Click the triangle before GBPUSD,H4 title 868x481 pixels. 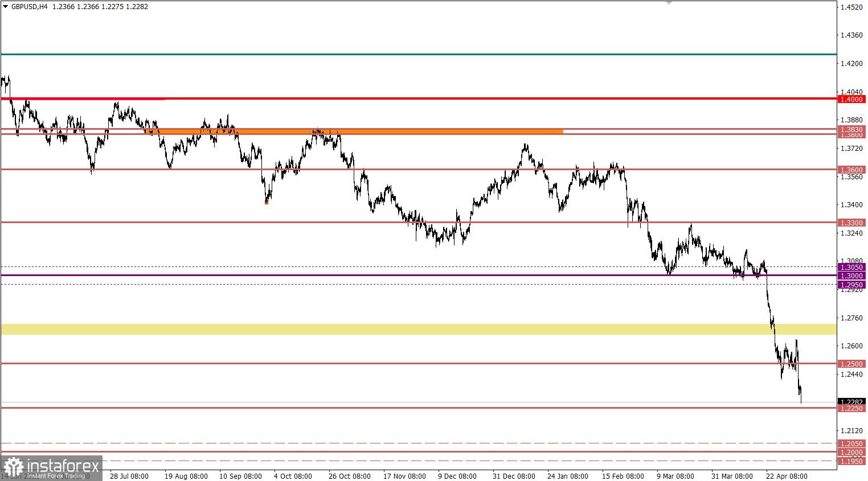[x=5, y=7]
